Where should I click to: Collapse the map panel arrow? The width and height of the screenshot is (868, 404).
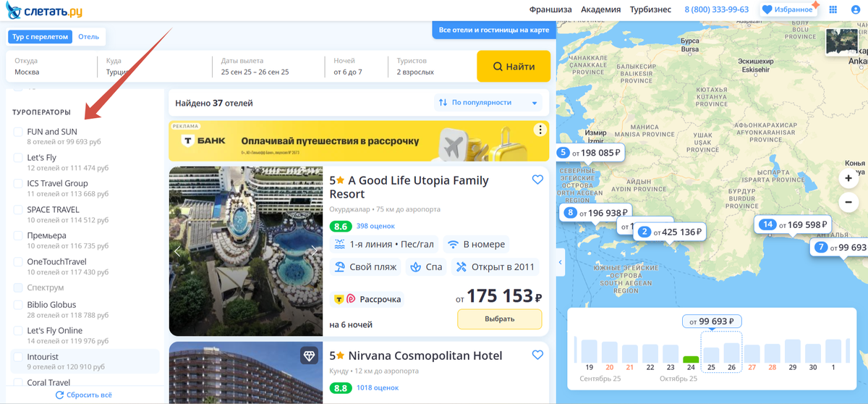tap(561, 262)
